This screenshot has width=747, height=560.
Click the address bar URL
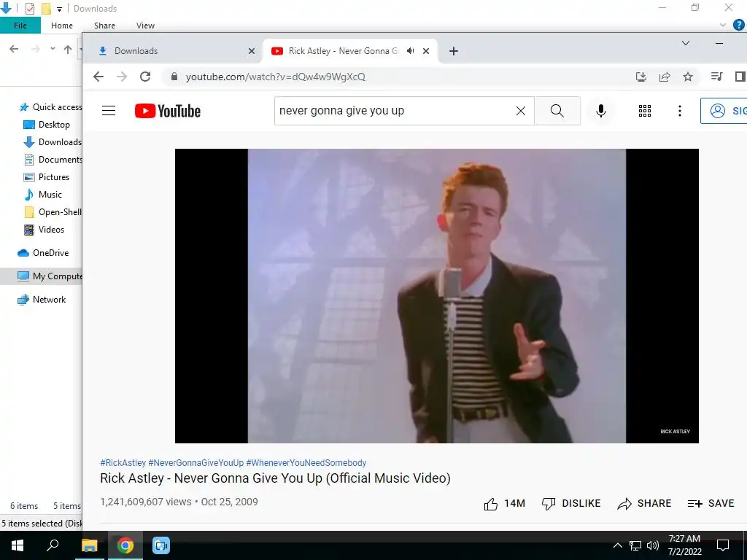coord(275,77)
